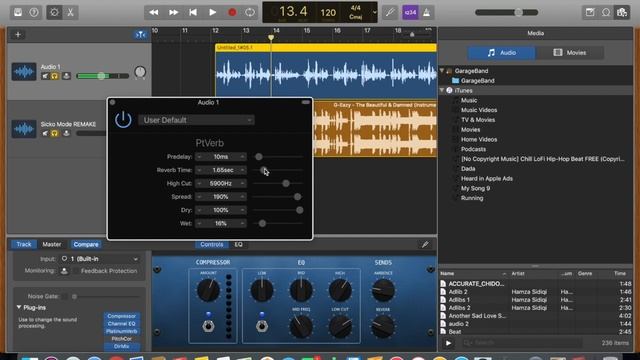Toggle the Quick Help question mark
Screen dimensions: 640x360
point(34,12)
